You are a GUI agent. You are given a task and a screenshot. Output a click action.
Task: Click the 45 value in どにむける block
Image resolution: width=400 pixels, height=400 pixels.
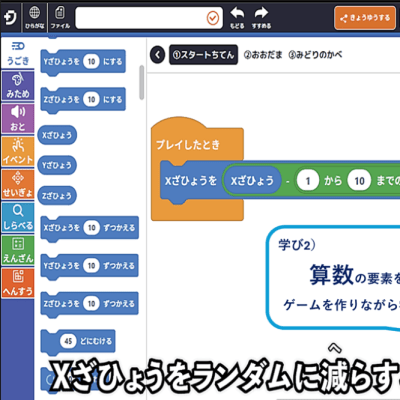[x=68, y=341]
